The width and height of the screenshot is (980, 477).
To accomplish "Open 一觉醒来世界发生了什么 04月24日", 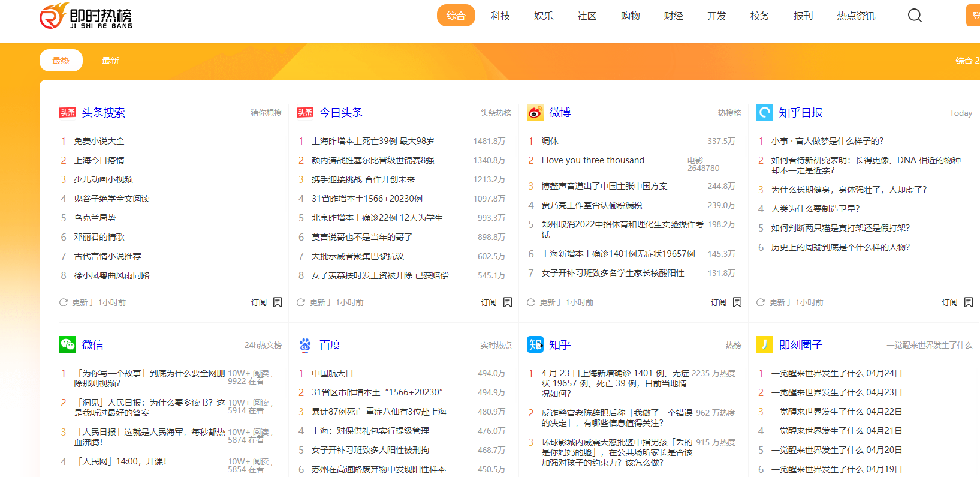I will click(x=837, y=373).
